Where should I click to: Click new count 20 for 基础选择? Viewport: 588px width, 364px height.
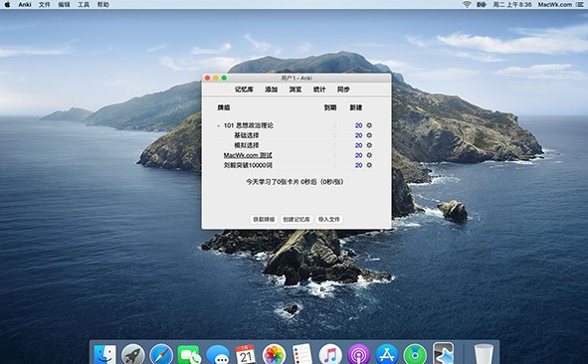coord(359,135)
